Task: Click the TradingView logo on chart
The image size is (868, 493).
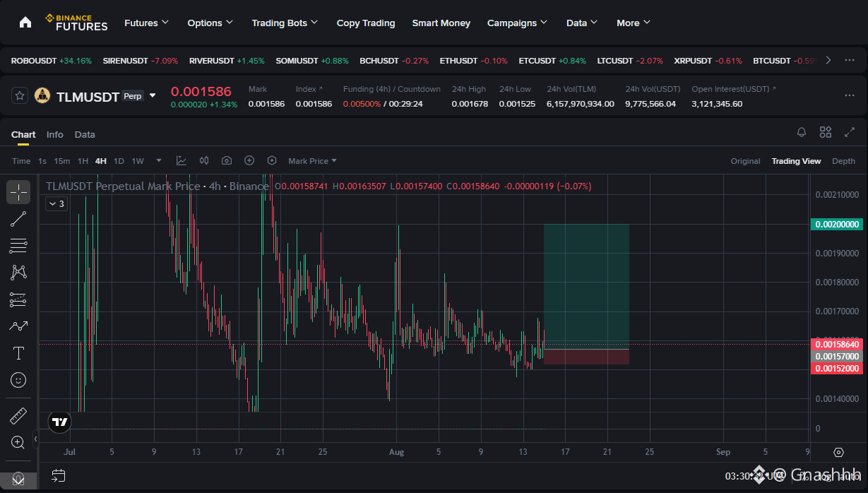Action: pos(60,422)
